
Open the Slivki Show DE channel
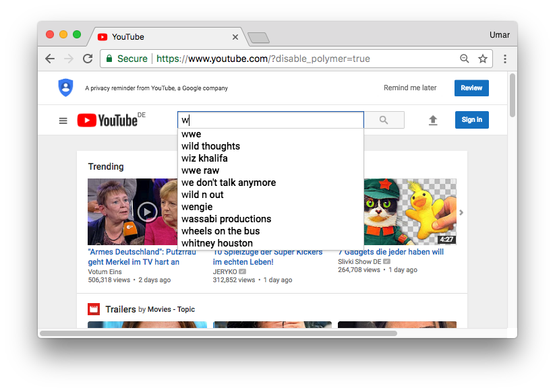click(359, 261)
